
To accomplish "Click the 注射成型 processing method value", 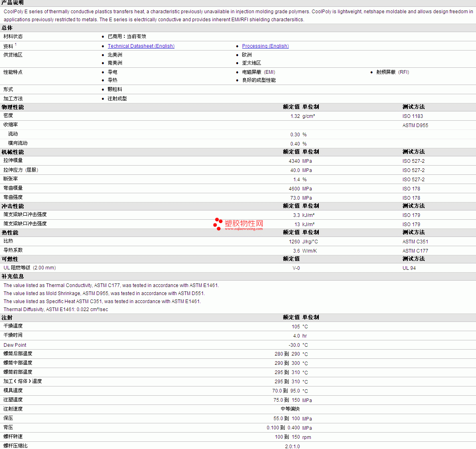I will [117, 99].
